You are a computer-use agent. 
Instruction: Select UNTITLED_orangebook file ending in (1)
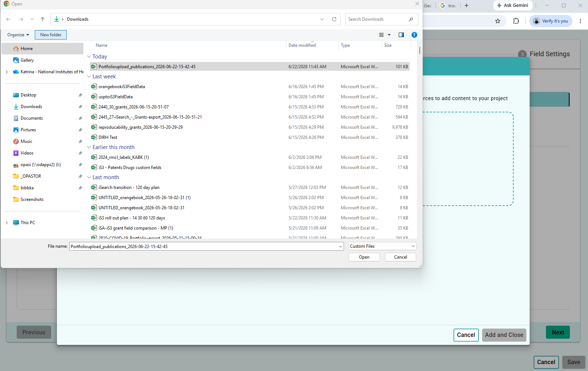(250, 198)
